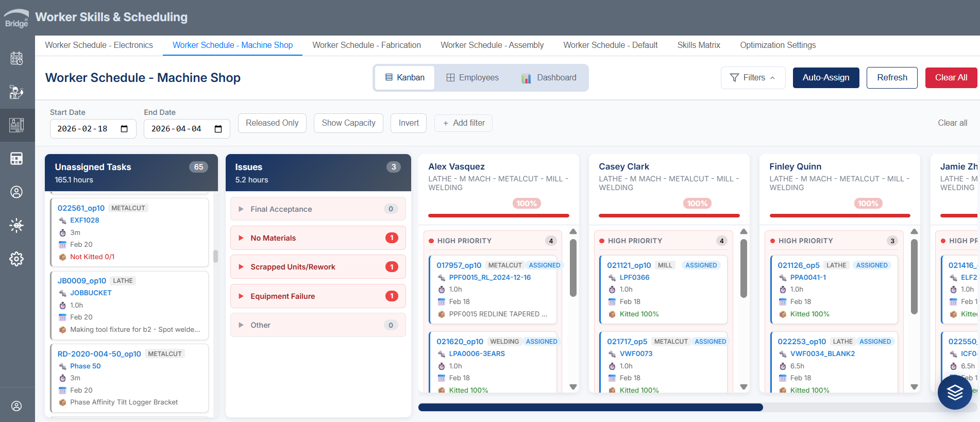The image size is (980, 422).
Task: Click the Start Date input field
Action: click(93, 129)
